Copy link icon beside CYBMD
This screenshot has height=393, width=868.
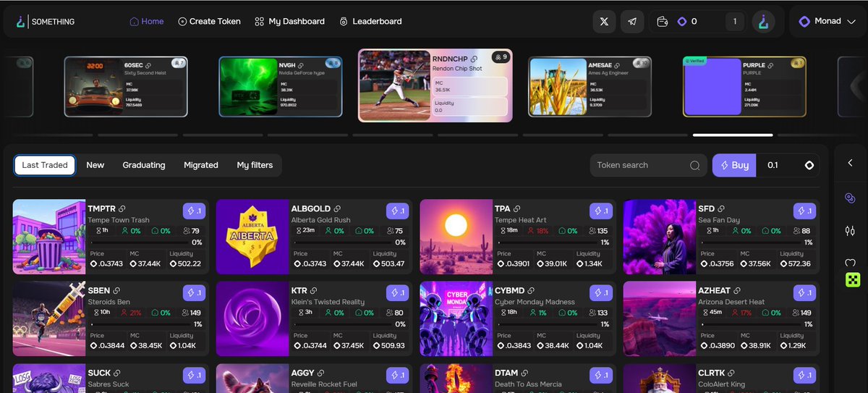[531, 291]
